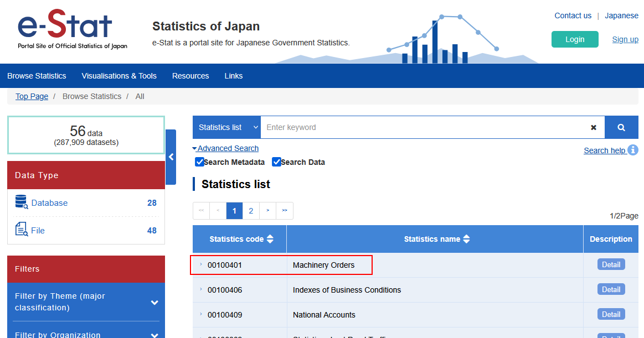Expand Filter by Theme major classification
This screenshot has width=644, height=338.
(x=154, y=302)
